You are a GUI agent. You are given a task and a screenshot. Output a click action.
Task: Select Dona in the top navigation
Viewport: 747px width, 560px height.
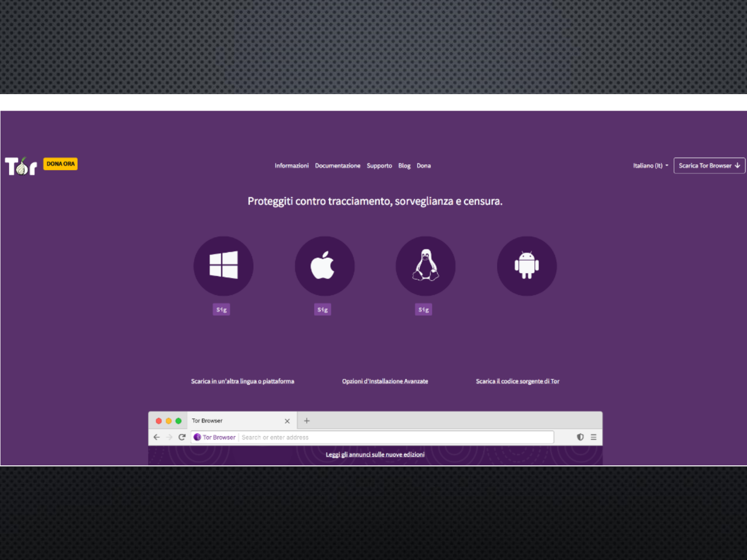click(x=423, y=166)
